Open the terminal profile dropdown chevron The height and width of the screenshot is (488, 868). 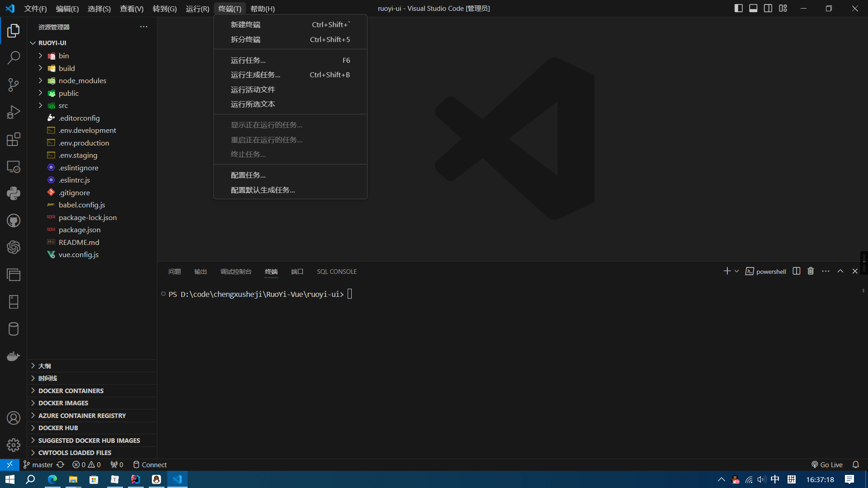737,271
